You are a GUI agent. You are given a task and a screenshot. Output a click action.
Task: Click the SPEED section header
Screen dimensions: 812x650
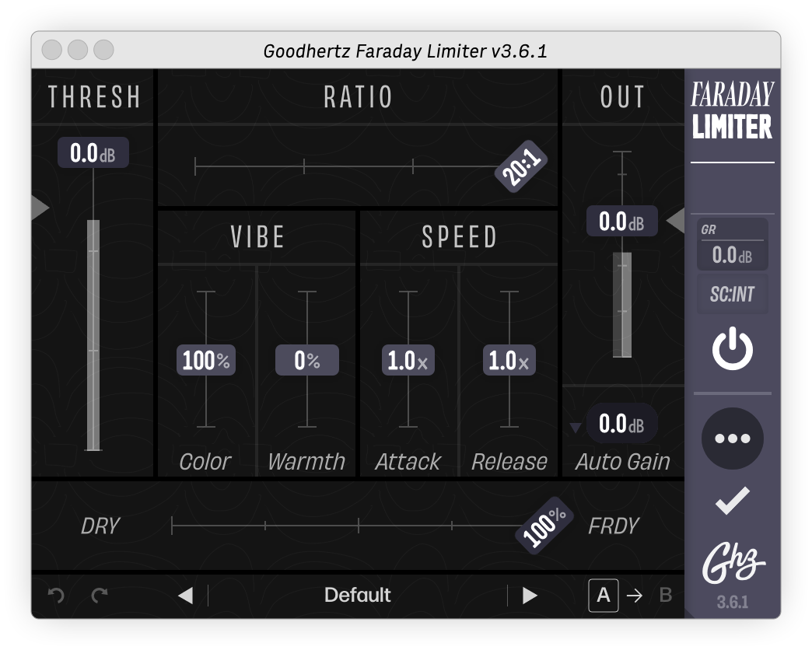click(460, 237)
